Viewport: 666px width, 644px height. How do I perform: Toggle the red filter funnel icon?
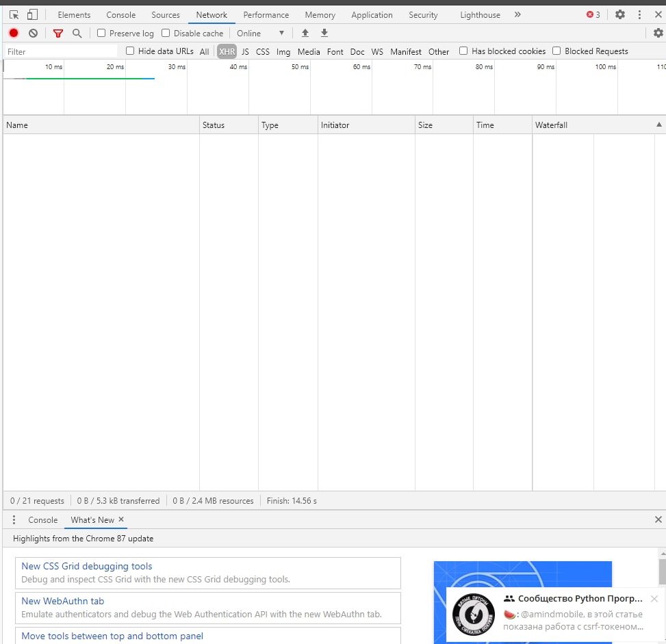point(58,33)
